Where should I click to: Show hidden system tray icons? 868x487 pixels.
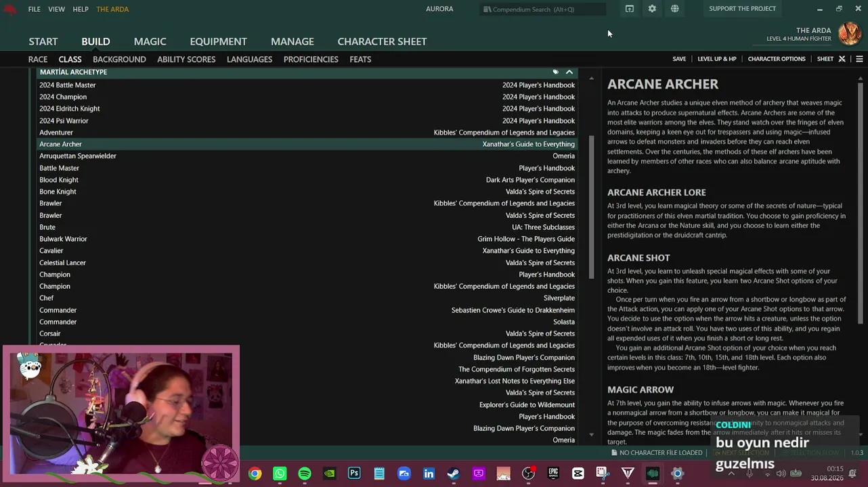coord(731,473)
